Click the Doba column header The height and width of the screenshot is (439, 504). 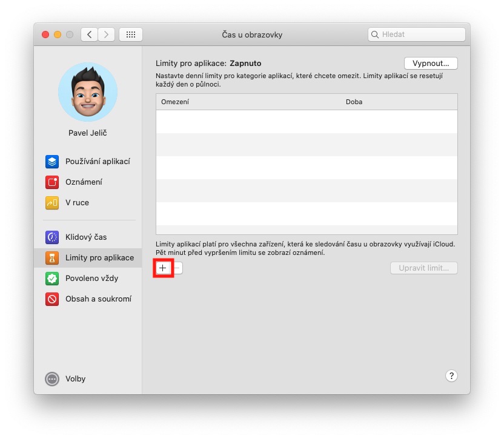[x=354, y=102]
